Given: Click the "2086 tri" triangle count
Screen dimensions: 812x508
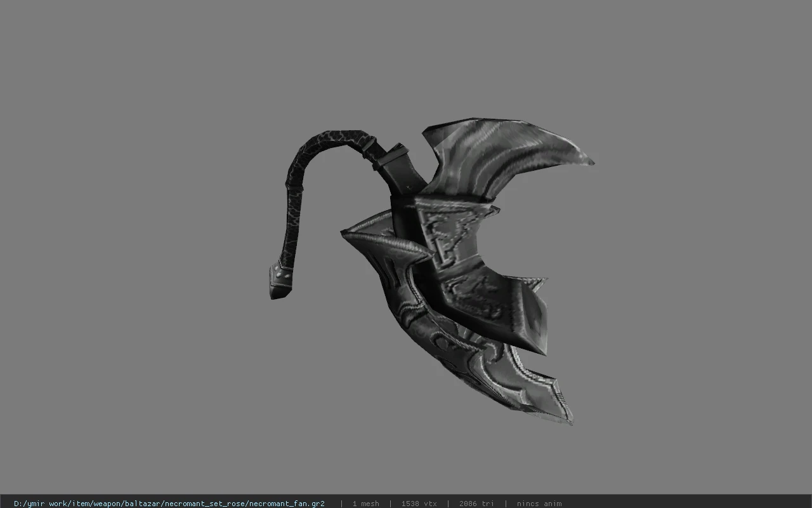Looking at the screenshot, I should coord(476,504).
